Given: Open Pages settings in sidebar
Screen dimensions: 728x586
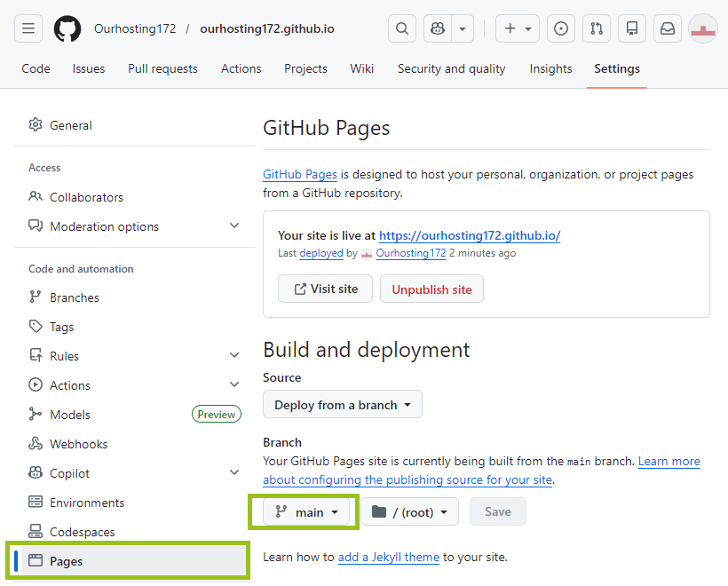Looking at the screenshot, I should pos(135,561).
